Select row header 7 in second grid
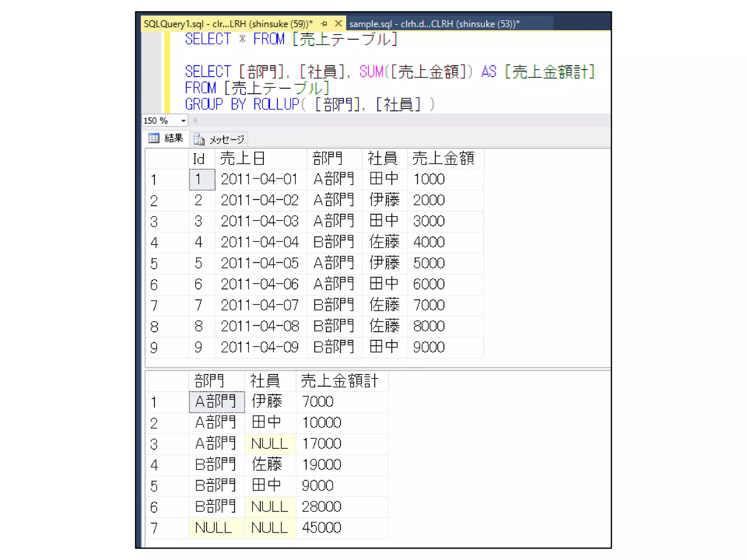Viewport: 747px width, 560px height. [155, 528]
